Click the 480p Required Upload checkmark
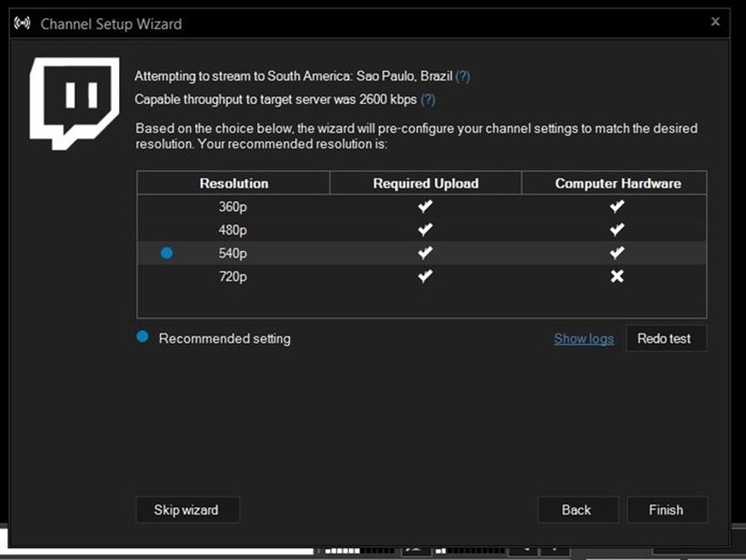This screenshot has width=746, height=560. [425, 229]
